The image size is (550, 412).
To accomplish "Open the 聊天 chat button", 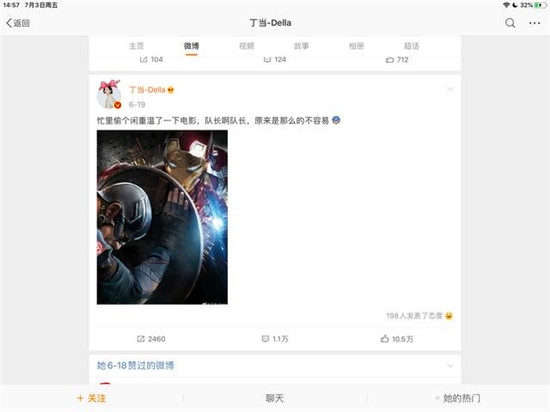I will pos(275,398).
